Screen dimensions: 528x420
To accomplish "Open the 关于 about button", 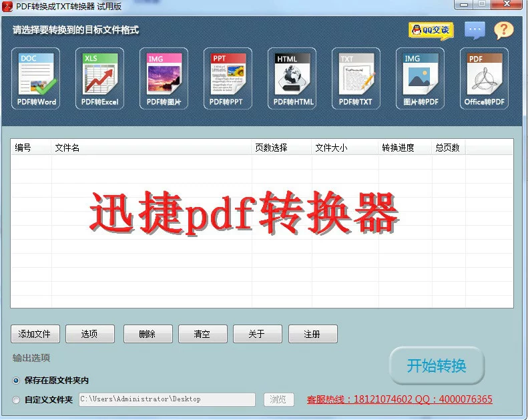I will click(x=258, y=334).
